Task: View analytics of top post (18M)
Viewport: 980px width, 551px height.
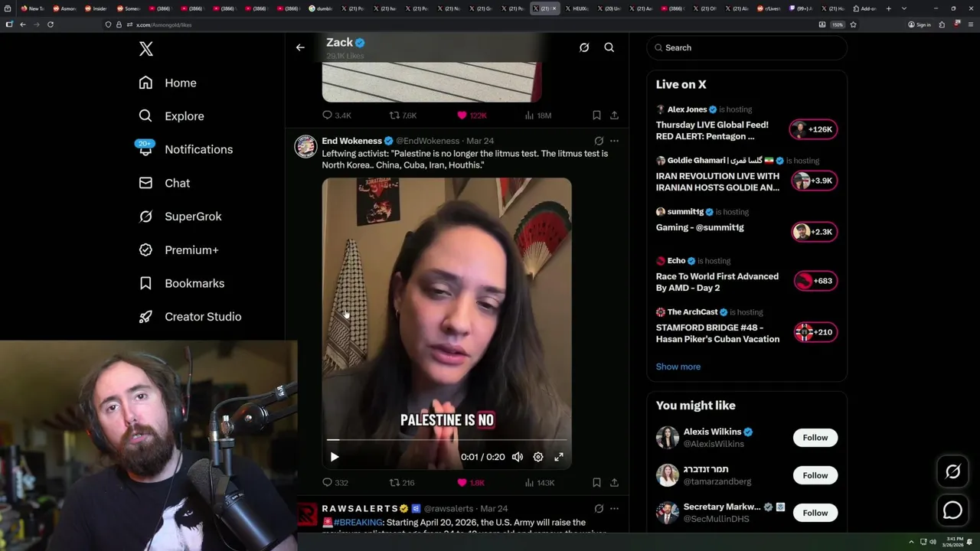Action: (538, 116)
